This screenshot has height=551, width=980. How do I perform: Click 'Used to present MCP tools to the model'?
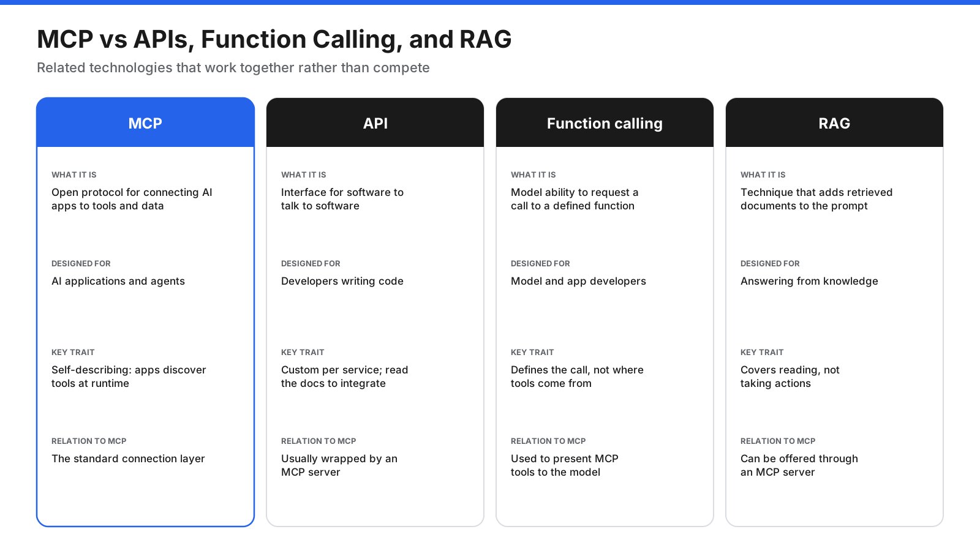click(565, 465)
